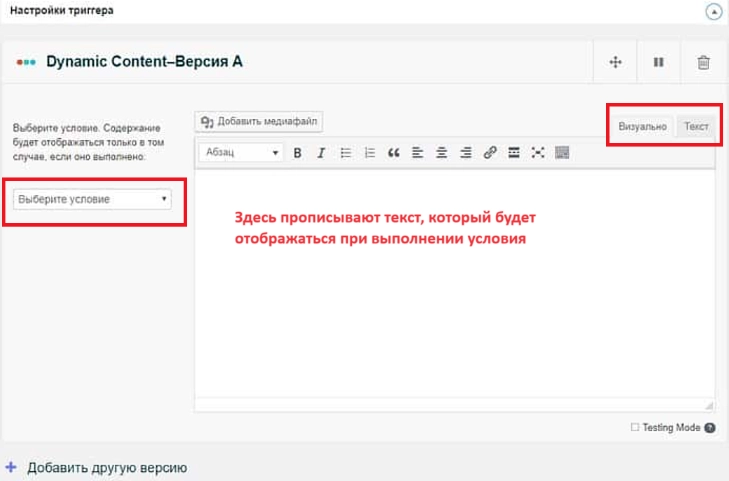
Task: Open the Testing Mode help icon
Action: (710, 428)
